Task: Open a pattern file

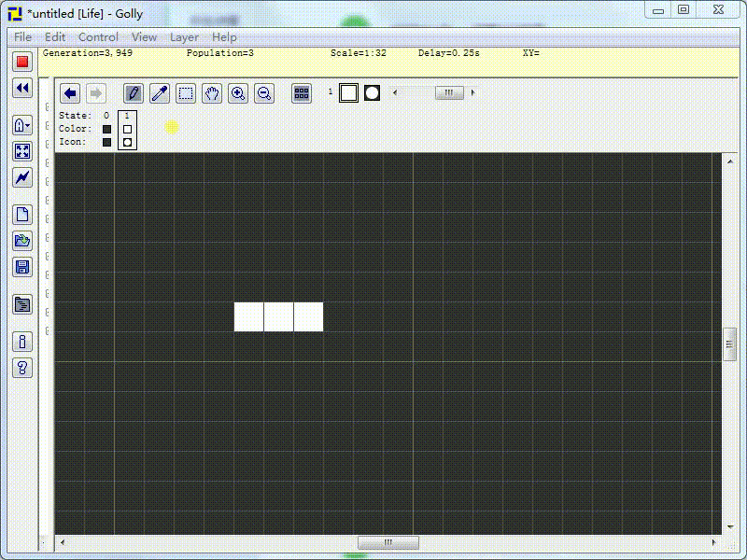Action: point(22,241)
